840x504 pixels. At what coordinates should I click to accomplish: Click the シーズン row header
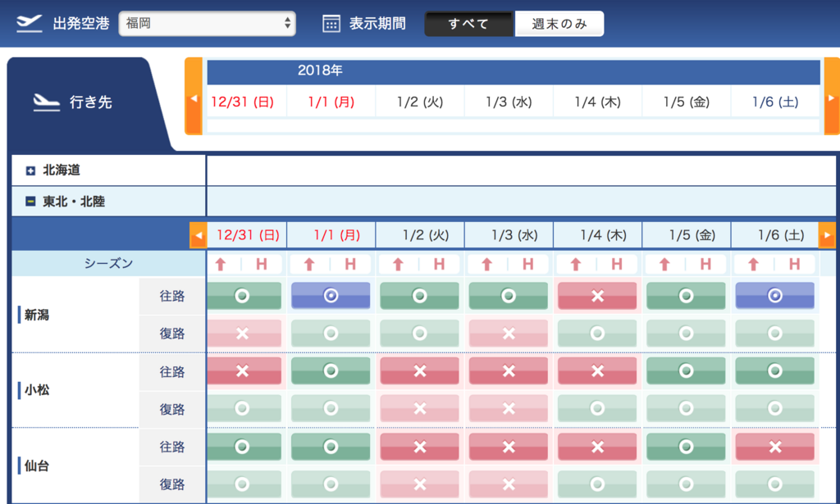109,263
